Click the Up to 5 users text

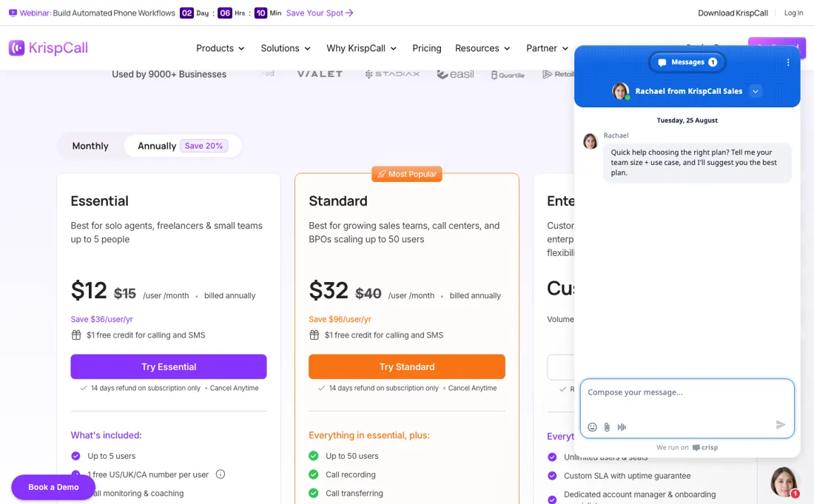111,456
